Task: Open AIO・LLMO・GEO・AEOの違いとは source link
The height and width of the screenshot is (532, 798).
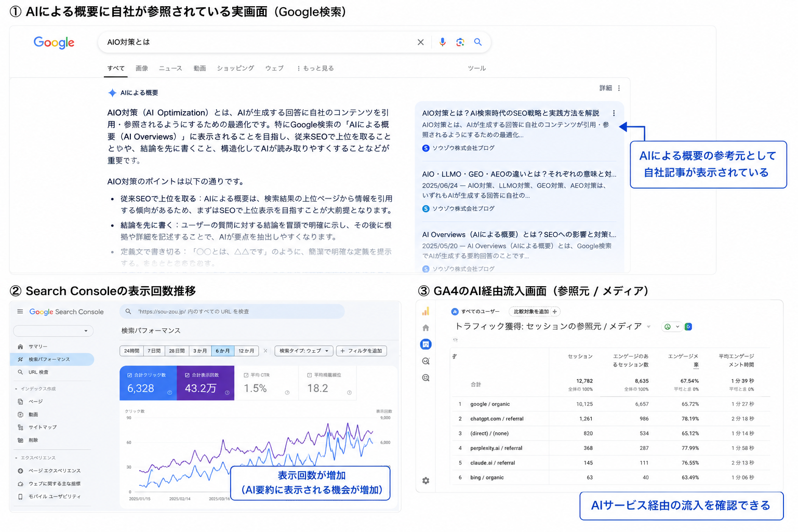Action: (519, 174)
